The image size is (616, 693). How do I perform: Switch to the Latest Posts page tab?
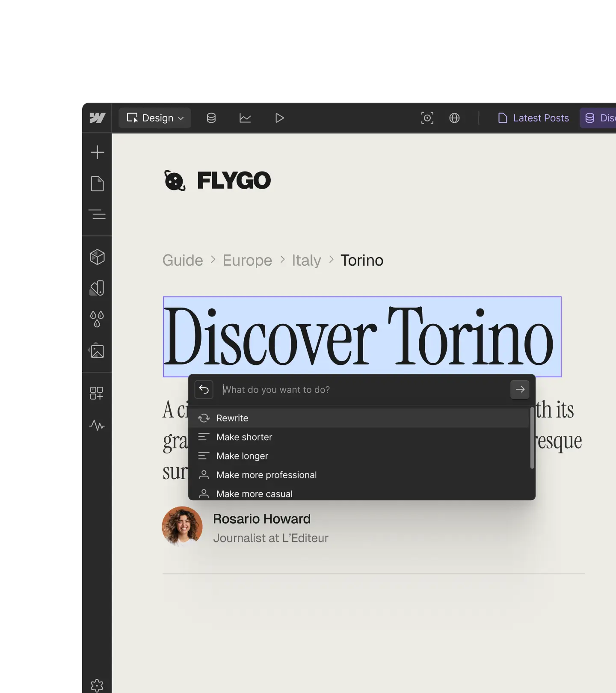coord(533,118)
